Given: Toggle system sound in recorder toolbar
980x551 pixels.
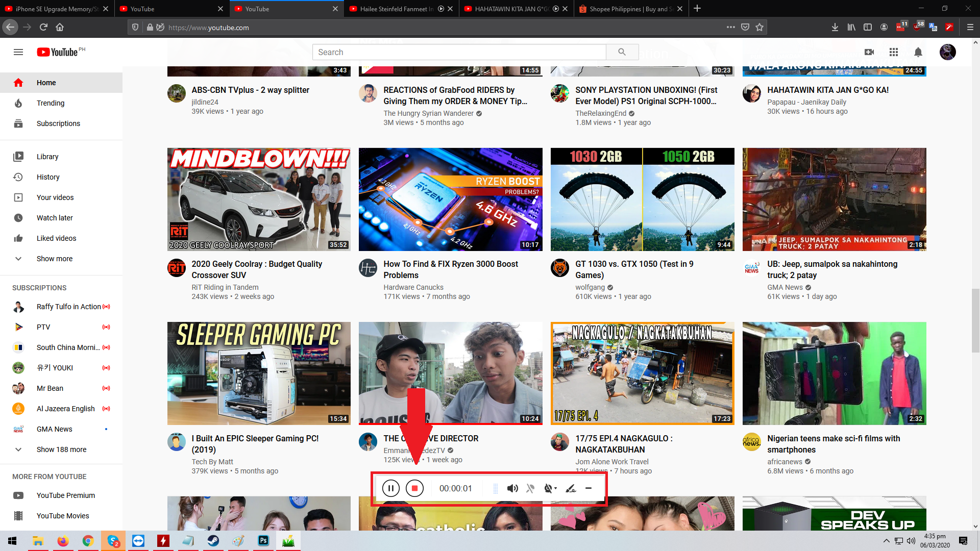Looking at the screenshot, I should tap(512, 488).
